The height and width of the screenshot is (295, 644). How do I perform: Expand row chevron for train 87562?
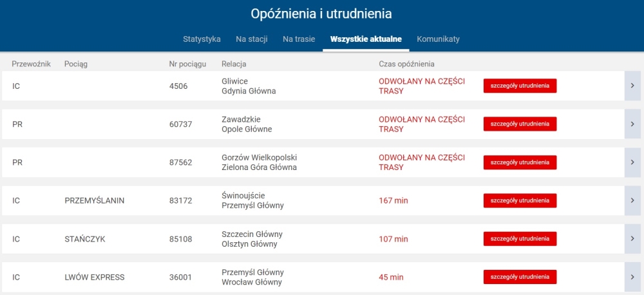tap(632, 162)
